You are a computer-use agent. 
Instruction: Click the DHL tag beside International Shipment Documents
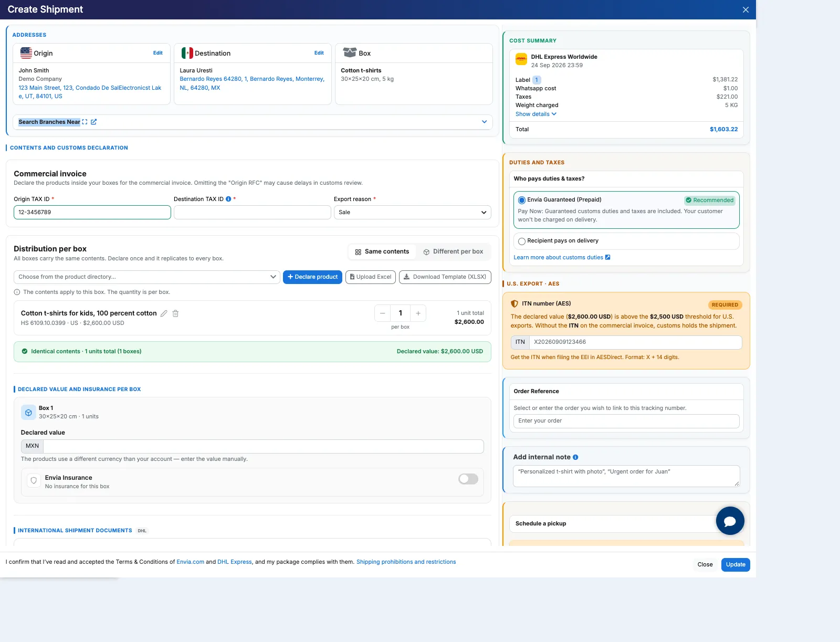[142, 531]
